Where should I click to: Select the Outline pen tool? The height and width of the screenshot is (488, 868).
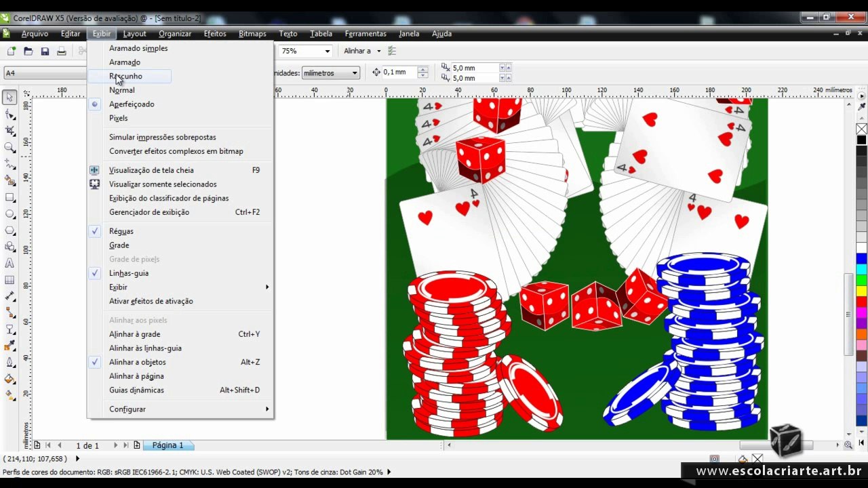(9, 363)
